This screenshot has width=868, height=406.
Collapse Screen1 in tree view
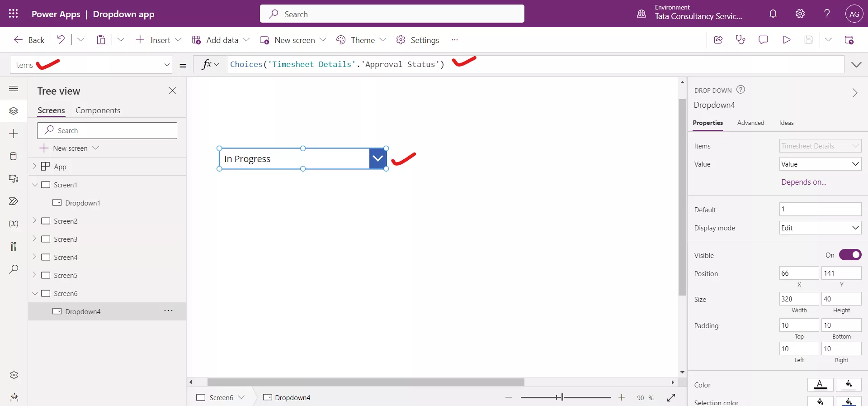(x=35, y=185)
